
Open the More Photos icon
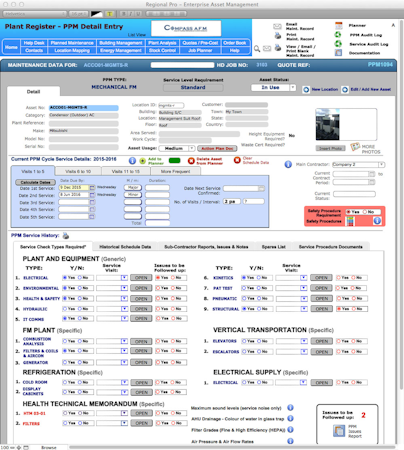(355, 147)
